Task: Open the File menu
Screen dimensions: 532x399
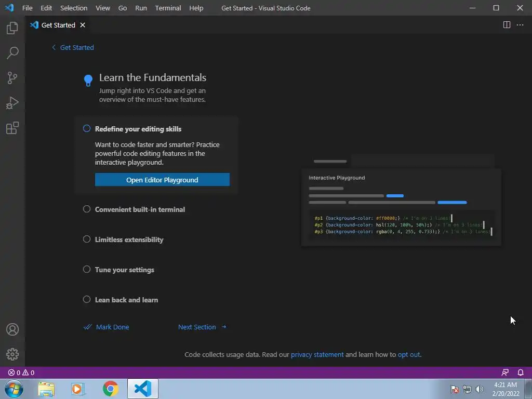Action: pos(27,8)
